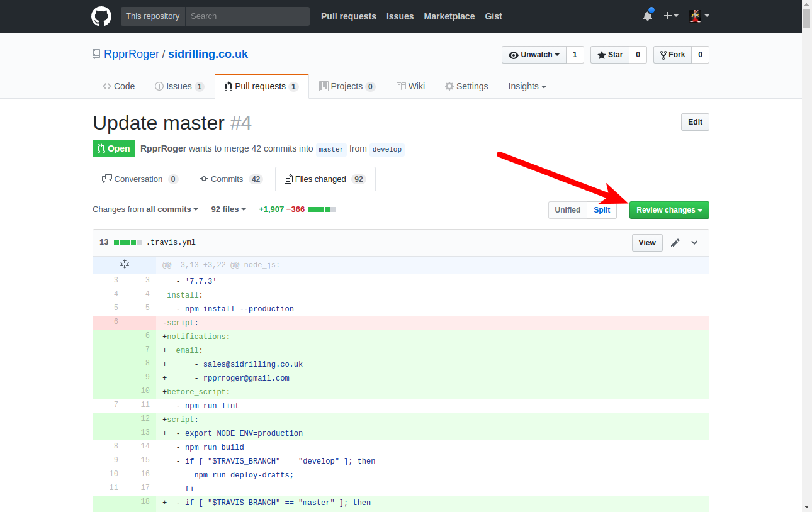
Task: Open Issues in top navigation
Action: 400,16
